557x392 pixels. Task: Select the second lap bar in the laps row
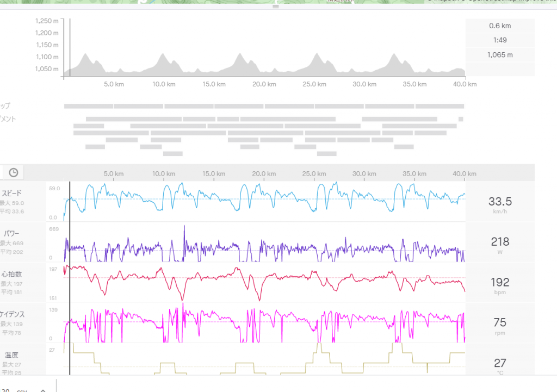pyautogui.click(x=139, y=106)
